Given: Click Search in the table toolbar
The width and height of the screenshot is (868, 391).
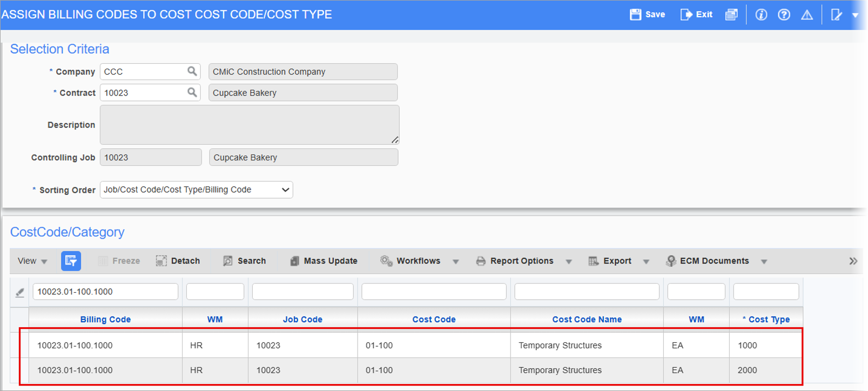Looking at the screenshot, I should (x=245, y=261).
